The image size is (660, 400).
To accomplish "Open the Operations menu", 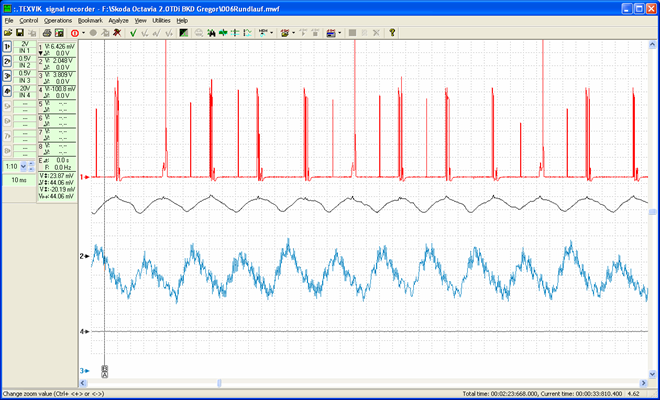I will tap(58, 20).
